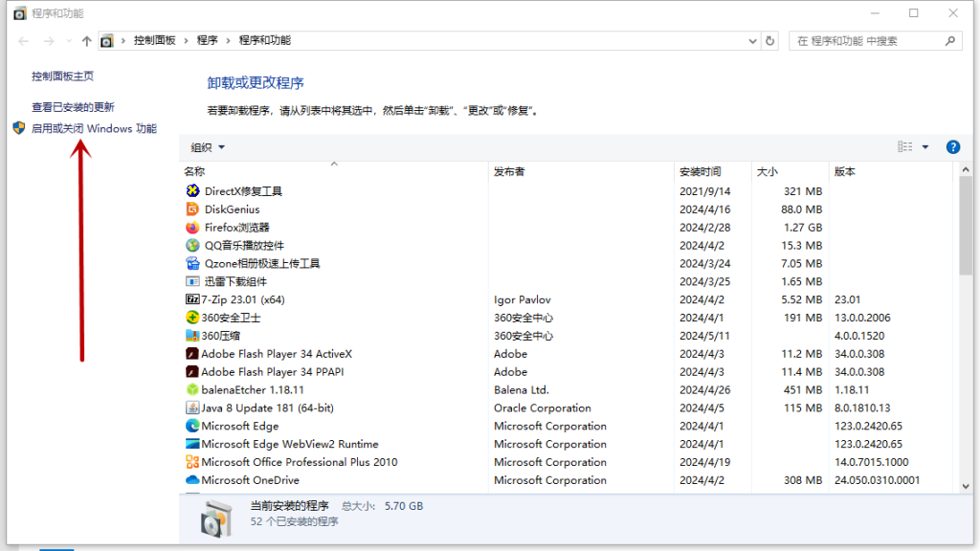This screenshot has width=980, height=551.
Task: Go up one folder level arrow
Action: [x=87, y=41]
